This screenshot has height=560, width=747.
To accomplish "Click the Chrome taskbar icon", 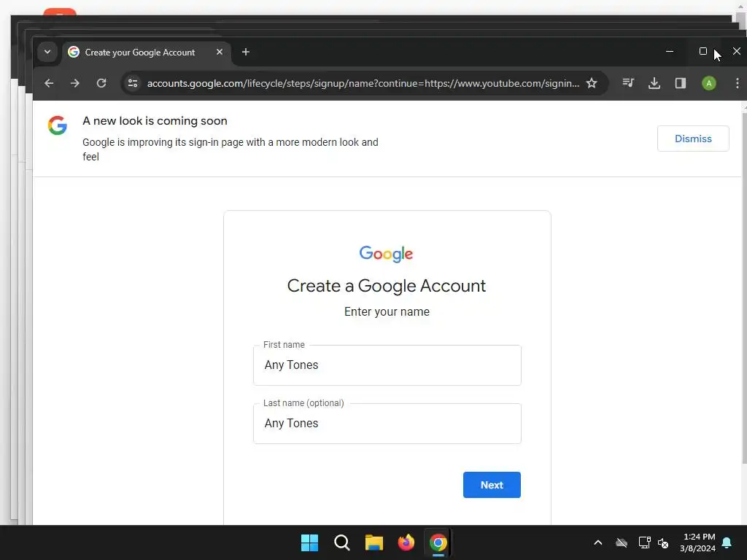I will (x=438, y=542).
